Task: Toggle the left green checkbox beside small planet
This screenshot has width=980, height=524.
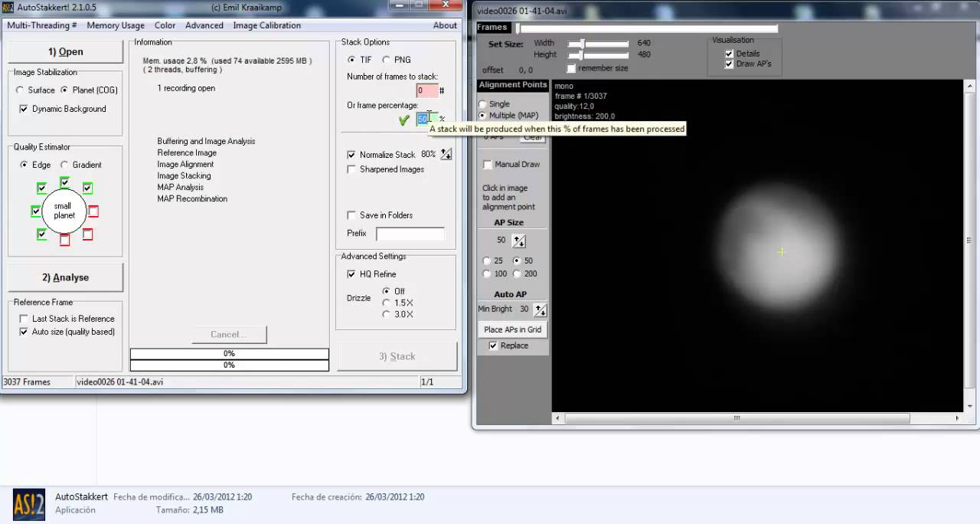Action: point(36,211)
